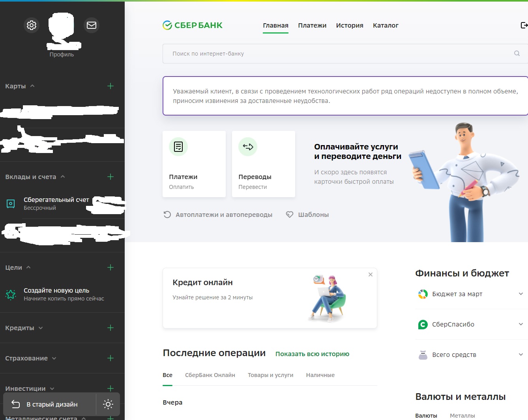Screen dimensions: 528x420
Task: Click into Поиск по интернет-банку field
Action: pyautogui.click(x=345, y=54)
